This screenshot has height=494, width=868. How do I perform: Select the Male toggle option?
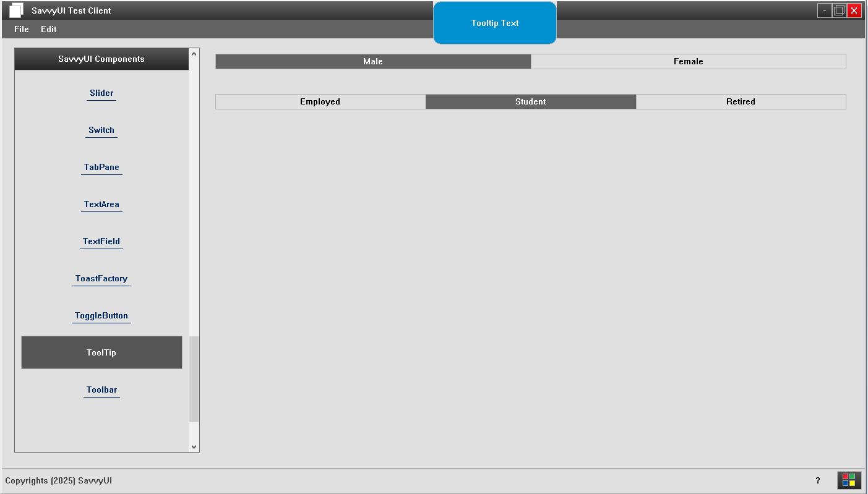372,61
